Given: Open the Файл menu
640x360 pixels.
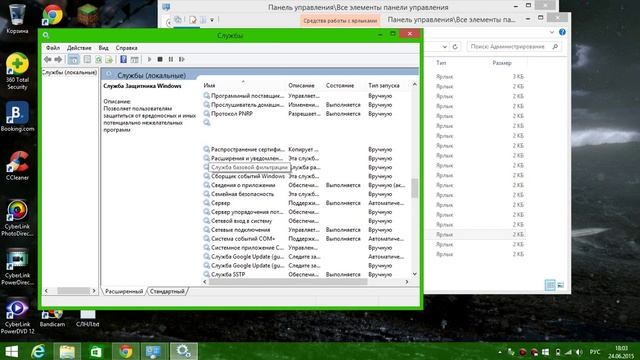Looking at the screenshot, I should pyautogui.click(x=53, y=48).
